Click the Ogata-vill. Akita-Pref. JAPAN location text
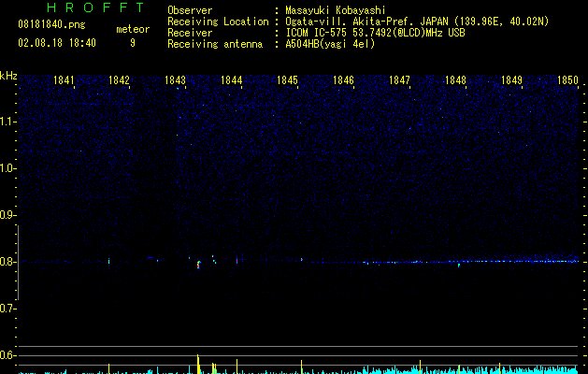The image size is (588, 374). point(417,22)
